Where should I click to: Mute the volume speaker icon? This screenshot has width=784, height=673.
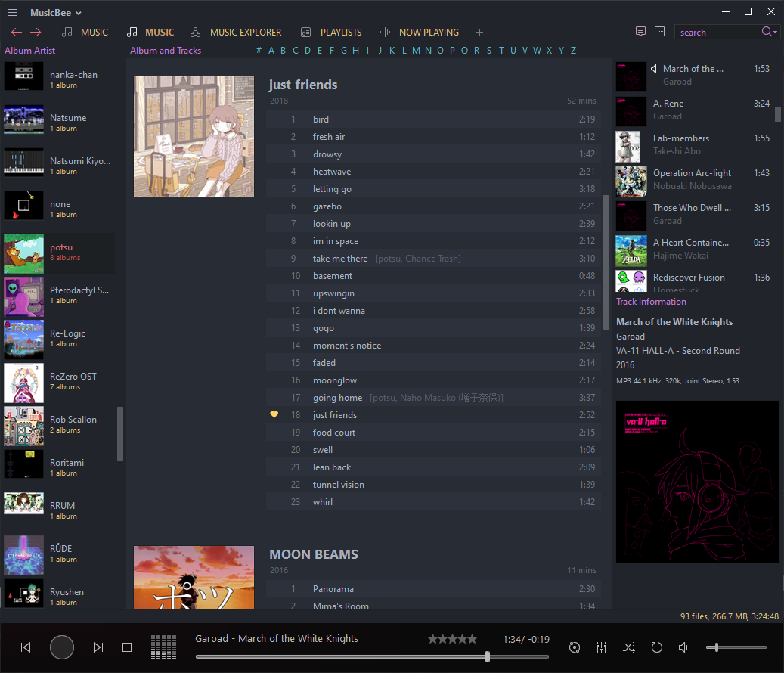(684, 647)
